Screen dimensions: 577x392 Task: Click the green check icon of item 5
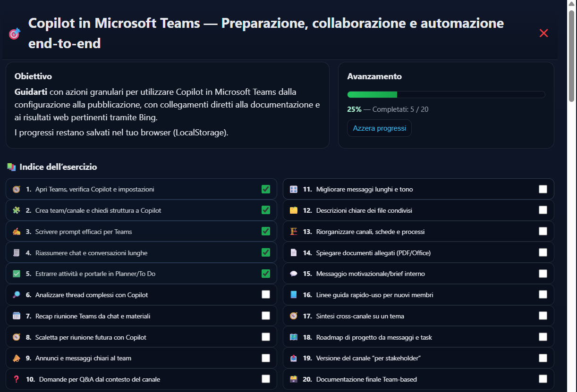coord(17,274)
